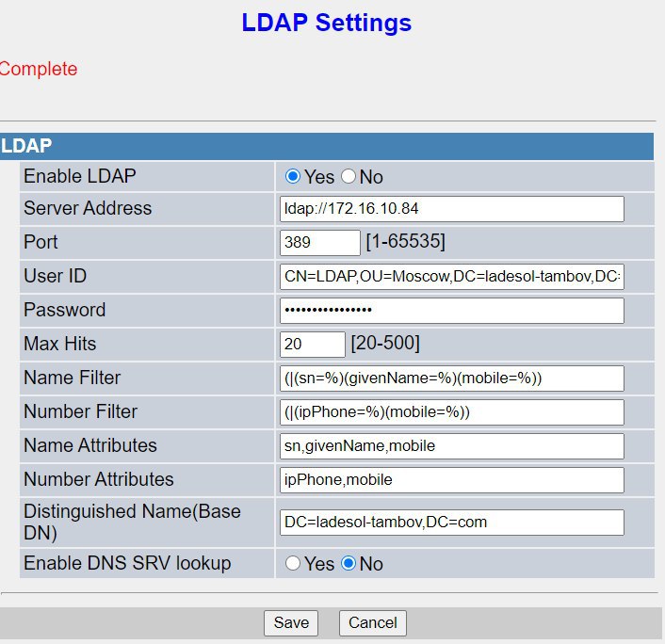Click the "Server Address" label
The height and width of the screenshot is (644, 665).
[88, 208]
